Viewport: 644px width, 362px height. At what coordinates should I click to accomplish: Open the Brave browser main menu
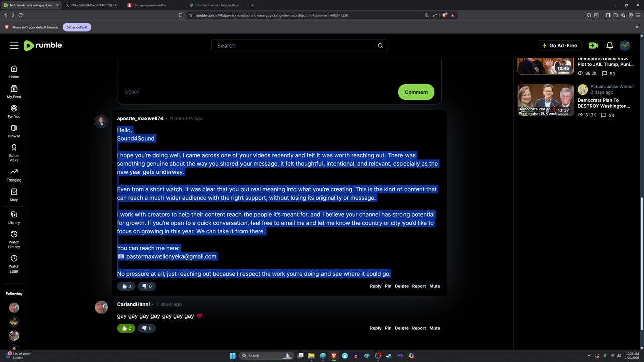[638, 15]
